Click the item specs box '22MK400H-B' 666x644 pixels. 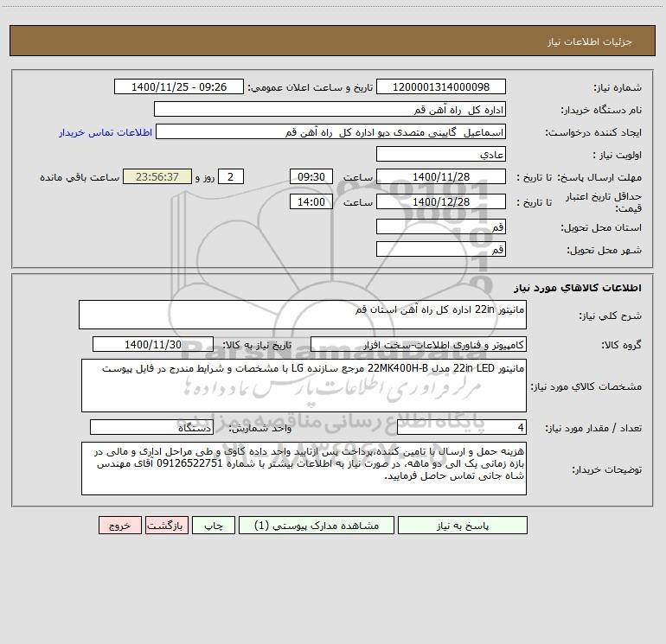pyautogui.click(x=304, y=386)
